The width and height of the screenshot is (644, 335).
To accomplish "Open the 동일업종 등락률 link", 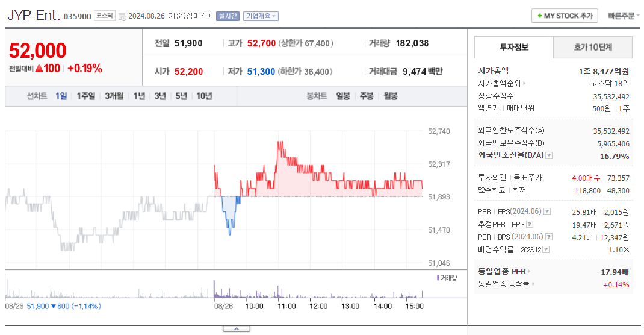I will pyautogui.click(x=504, y=284).
